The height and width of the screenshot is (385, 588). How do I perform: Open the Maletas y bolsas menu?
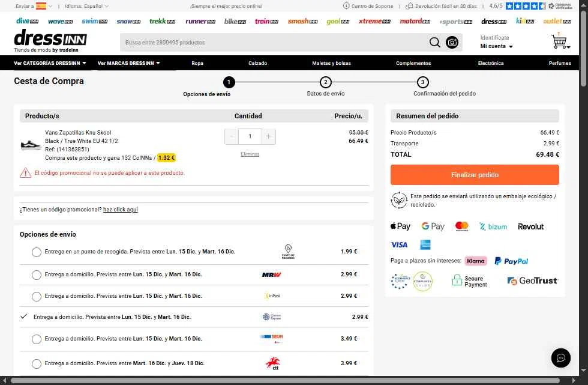point(331,63)
